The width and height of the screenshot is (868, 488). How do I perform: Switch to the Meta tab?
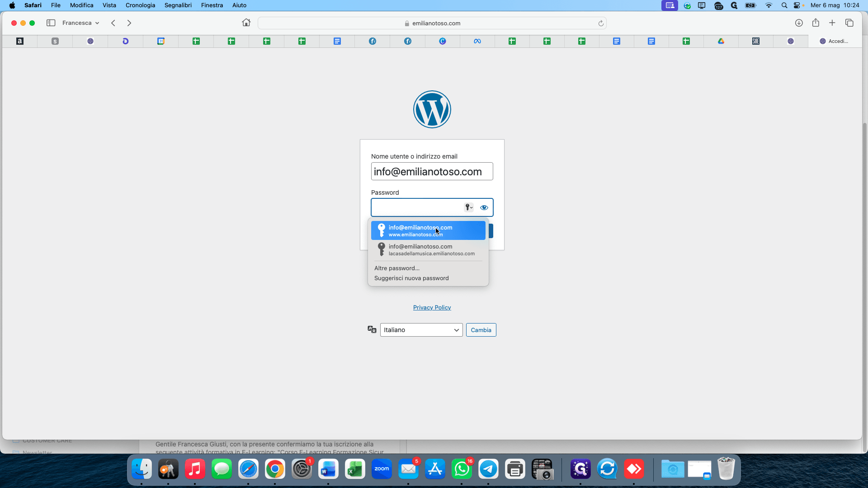click(477, 41)
